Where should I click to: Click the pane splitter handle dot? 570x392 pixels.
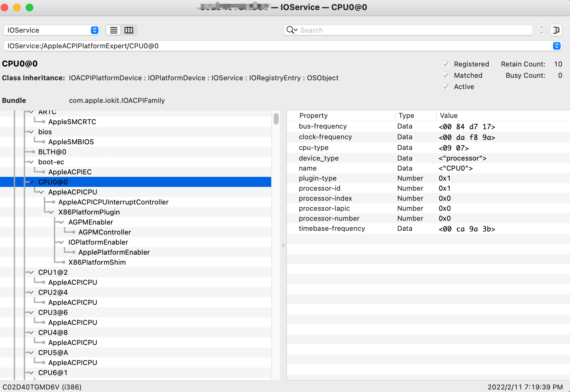click(x=283, y=245)
